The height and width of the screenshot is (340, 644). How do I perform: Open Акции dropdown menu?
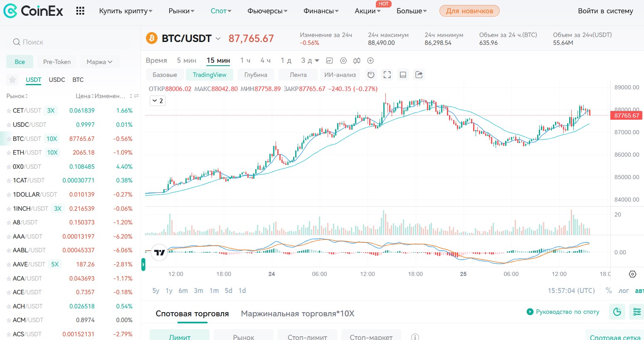coord(368,11)
